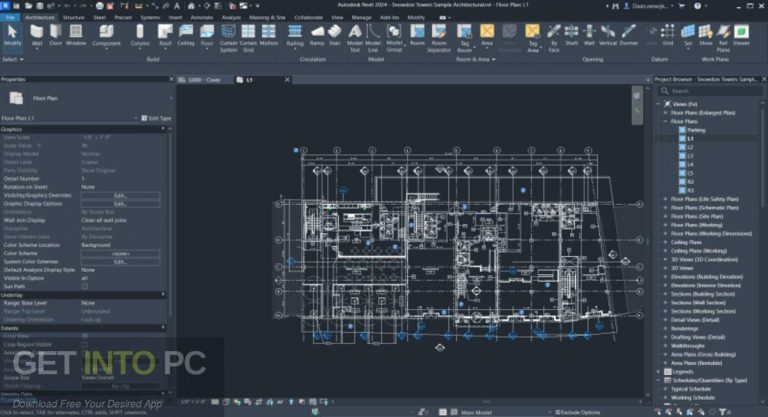The height and width of the screenshot is (417, 768).
Task: Click the Curtain System tool
Action: pos(228,38)
